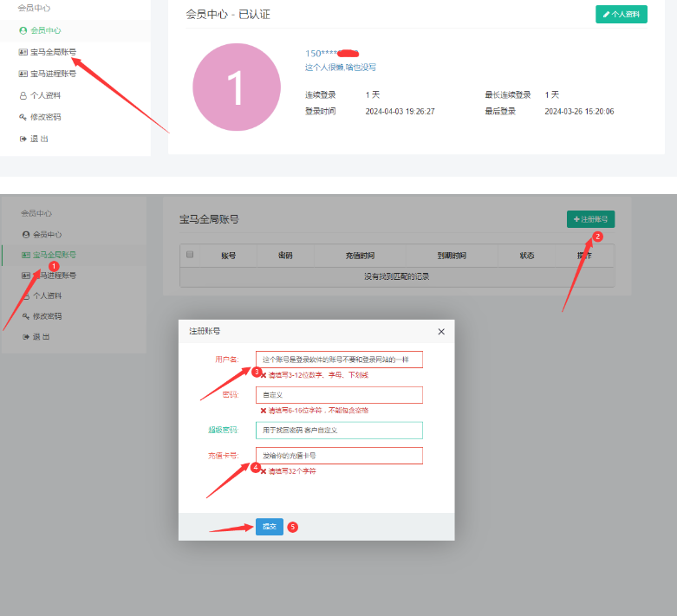This screenshot has height=616, width=677.
Task: Click the 超级密码 input field
Action: click(339, 431)
